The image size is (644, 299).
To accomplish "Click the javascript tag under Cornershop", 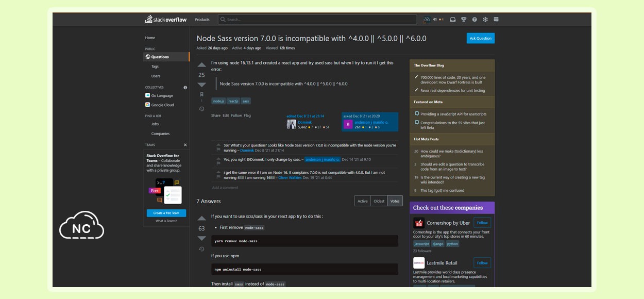I will [x=421, y=244].
